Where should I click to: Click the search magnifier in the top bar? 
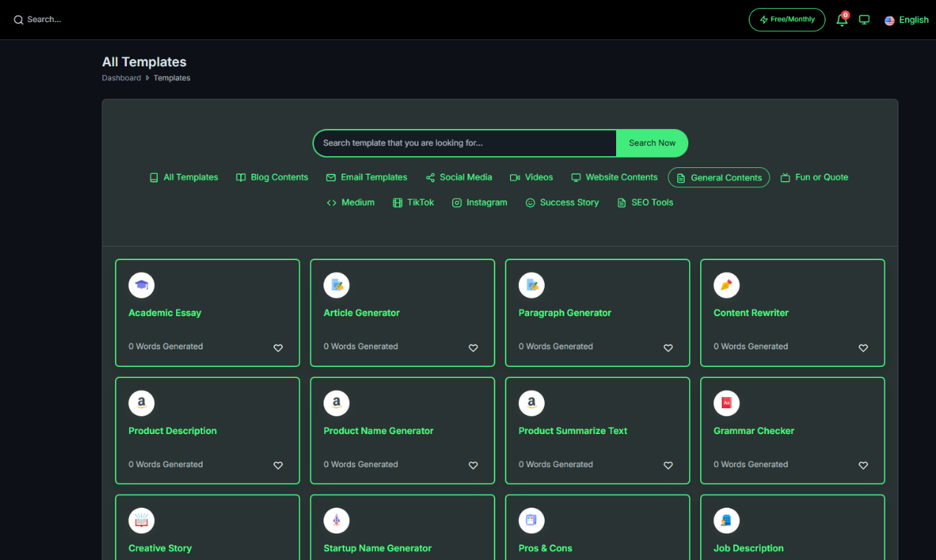point(18,19)
